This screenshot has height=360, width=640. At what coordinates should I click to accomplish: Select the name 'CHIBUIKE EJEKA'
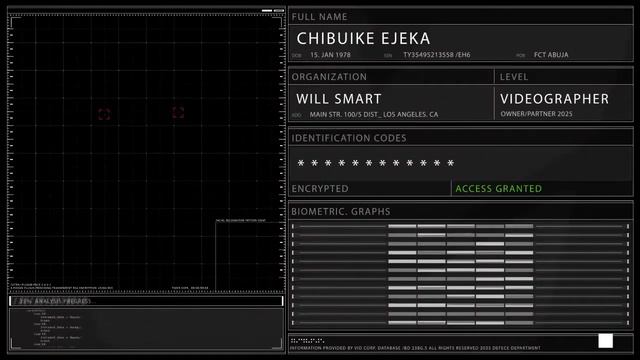pyautogui.click(x=363, y=39)
